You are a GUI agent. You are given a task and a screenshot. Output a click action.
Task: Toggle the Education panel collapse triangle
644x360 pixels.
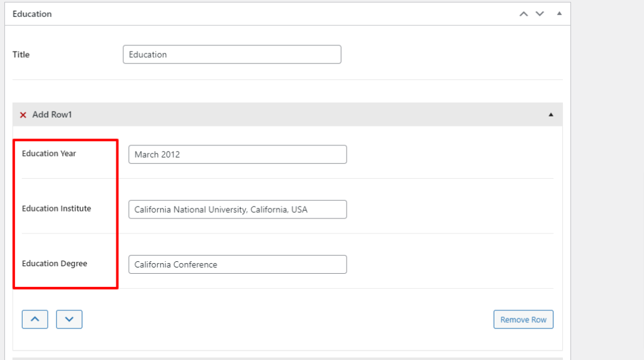click(x=558, y=14)
